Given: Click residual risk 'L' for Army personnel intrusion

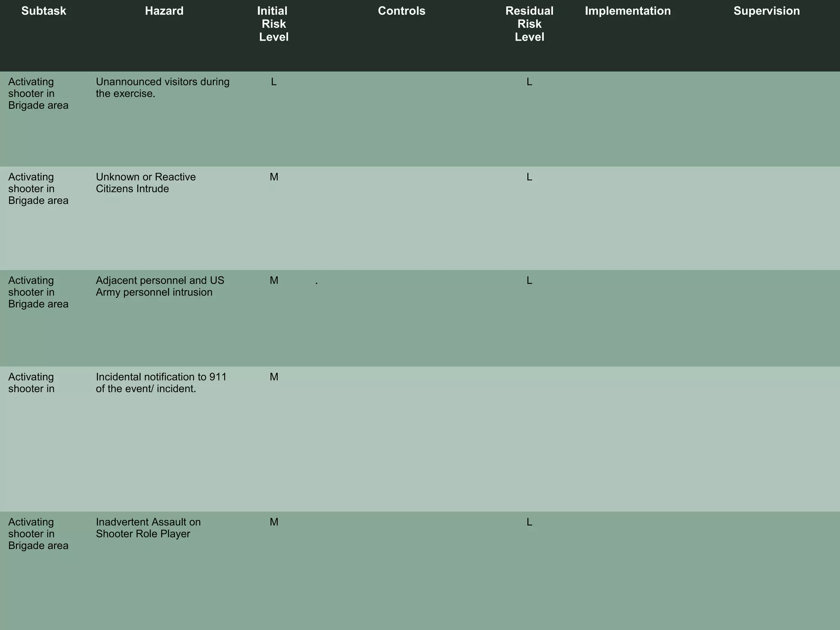Looking at the screenshot, I should tap(529, 281).
